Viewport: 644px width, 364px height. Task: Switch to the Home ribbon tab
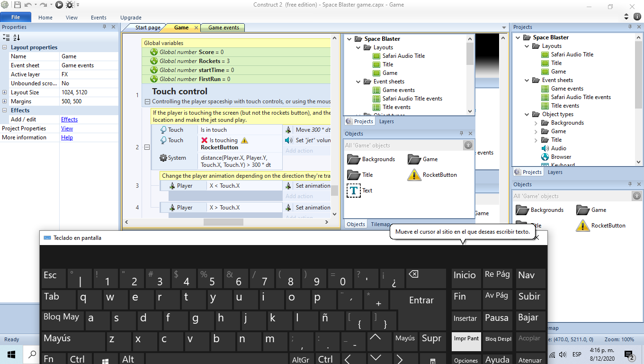point(45,18)
